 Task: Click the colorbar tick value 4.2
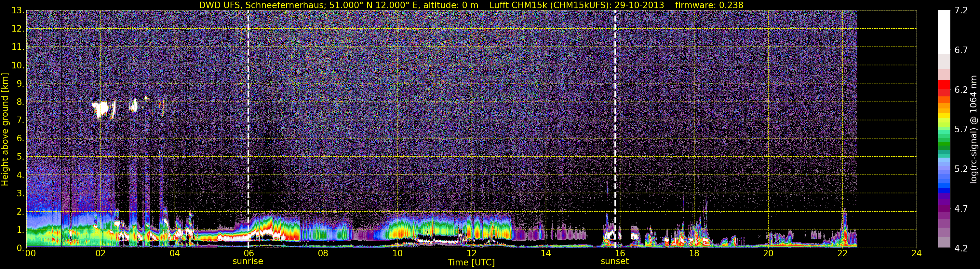point(961,248)
